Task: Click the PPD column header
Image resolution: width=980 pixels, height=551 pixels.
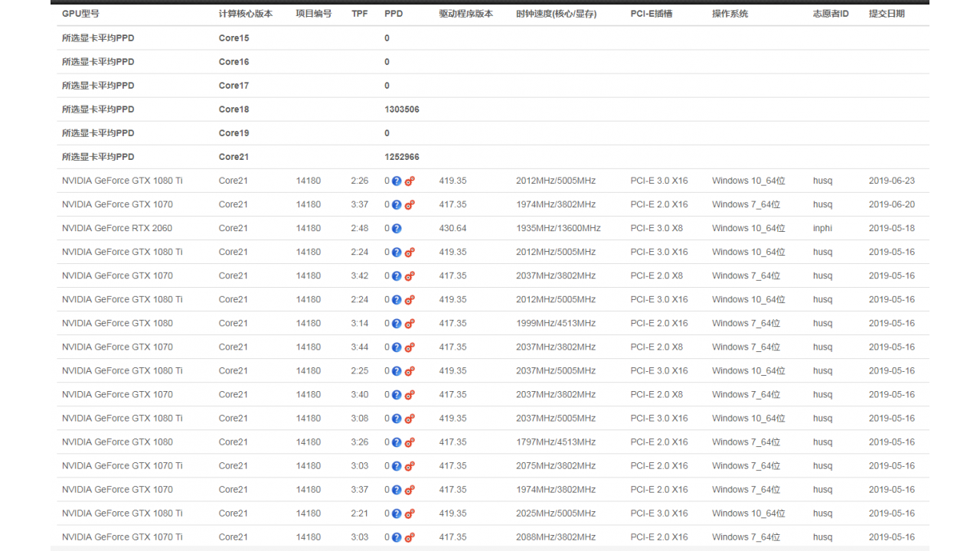Action: coord(394,14)
